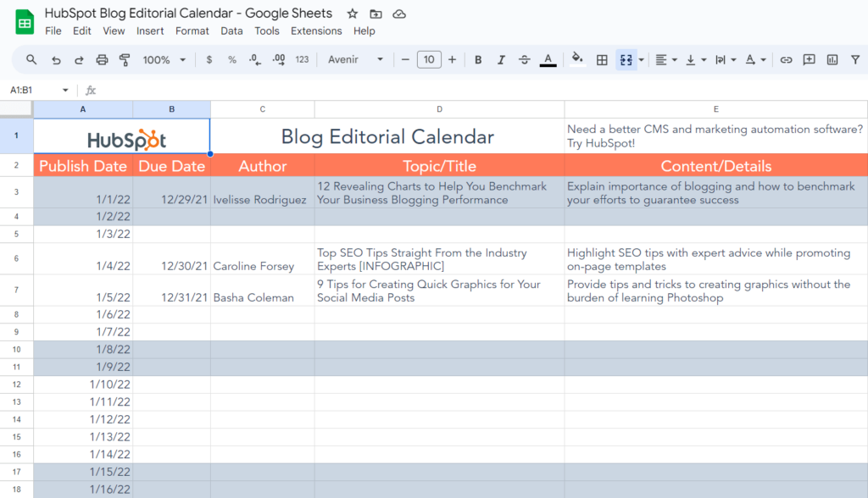Screen dimensions: 868x498
Task: Select column E header
Action: pyautogui.click(x=715, y=109)
